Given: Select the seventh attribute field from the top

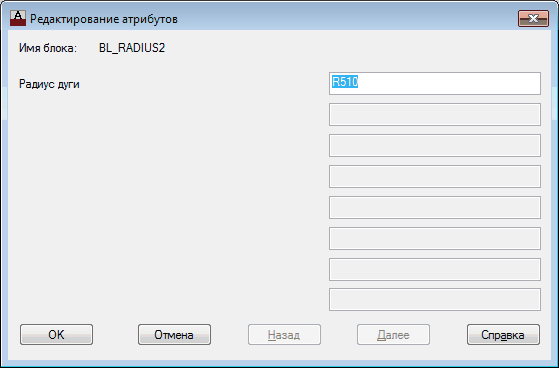Looking at the screenshot, I should 435,270.
